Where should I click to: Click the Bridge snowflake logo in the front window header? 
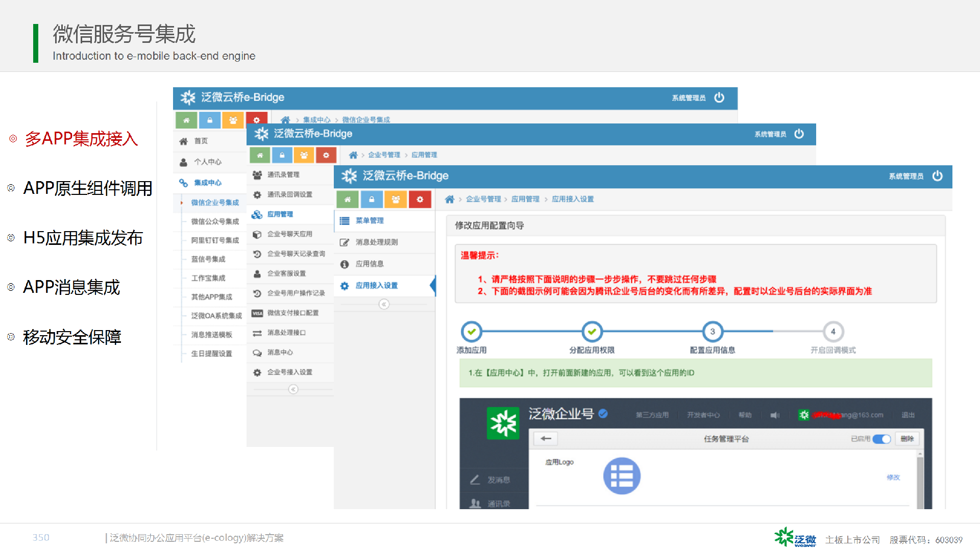349,176
